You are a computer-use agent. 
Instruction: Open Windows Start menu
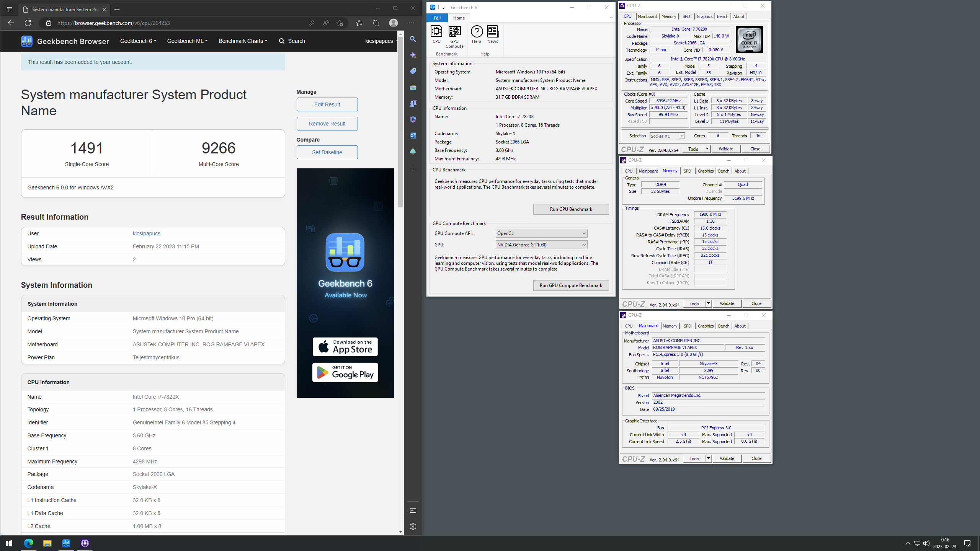tap(9, 543)
